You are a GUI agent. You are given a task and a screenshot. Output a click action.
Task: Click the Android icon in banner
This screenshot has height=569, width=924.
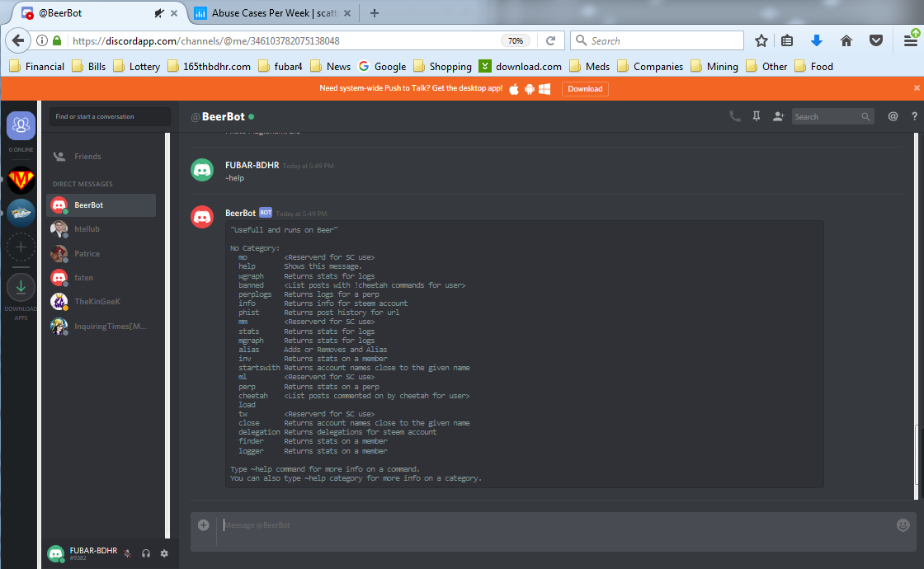[529, 89]
